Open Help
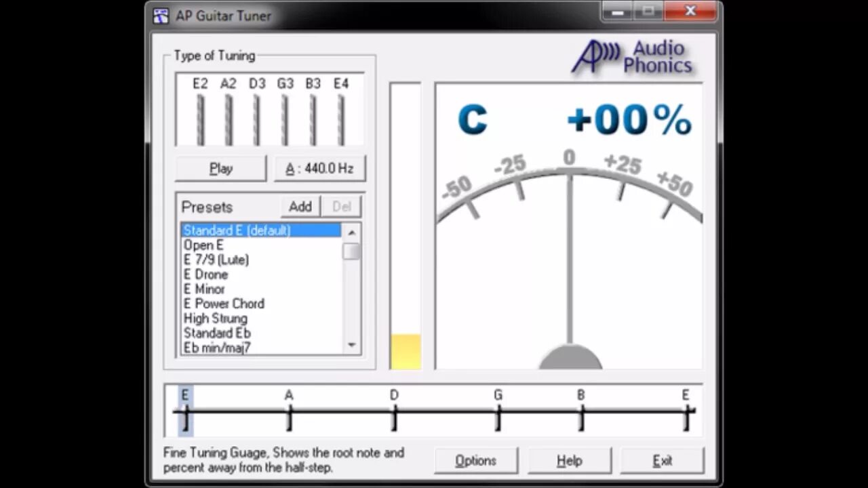Screen dimensions: 868x488 click(570, 461)
